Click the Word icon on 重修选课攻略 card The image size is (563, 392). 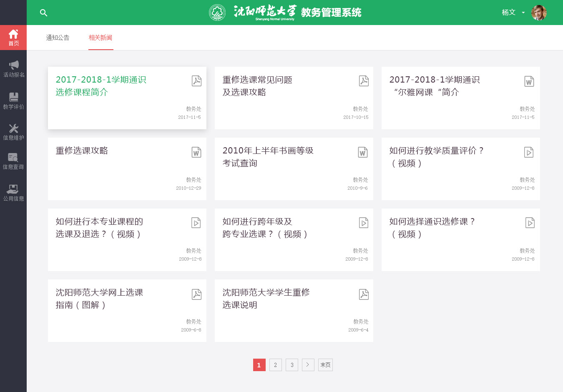coord(196,152)
